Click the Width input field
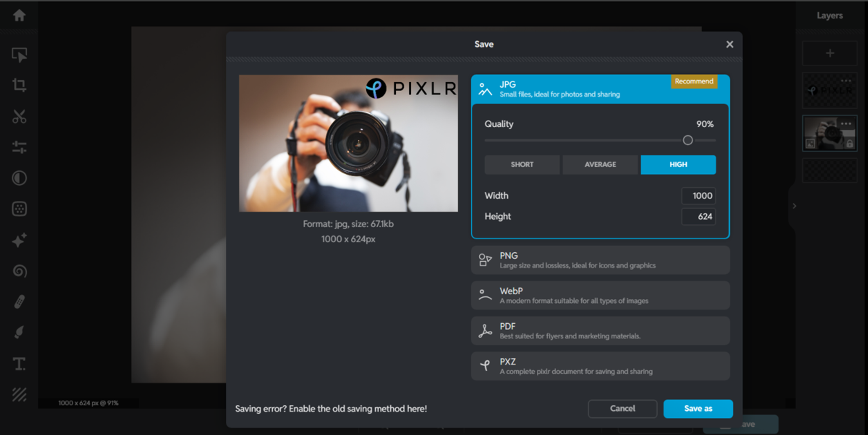The height and width of the screenshot is (435, 868). coord(699,196)
